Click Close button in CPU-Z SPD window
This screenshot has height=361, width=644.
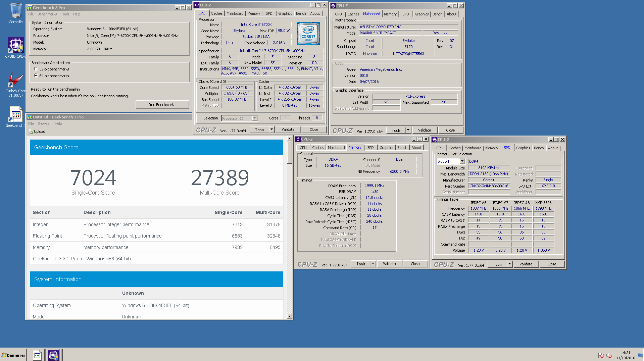click(x=552, y=264)
